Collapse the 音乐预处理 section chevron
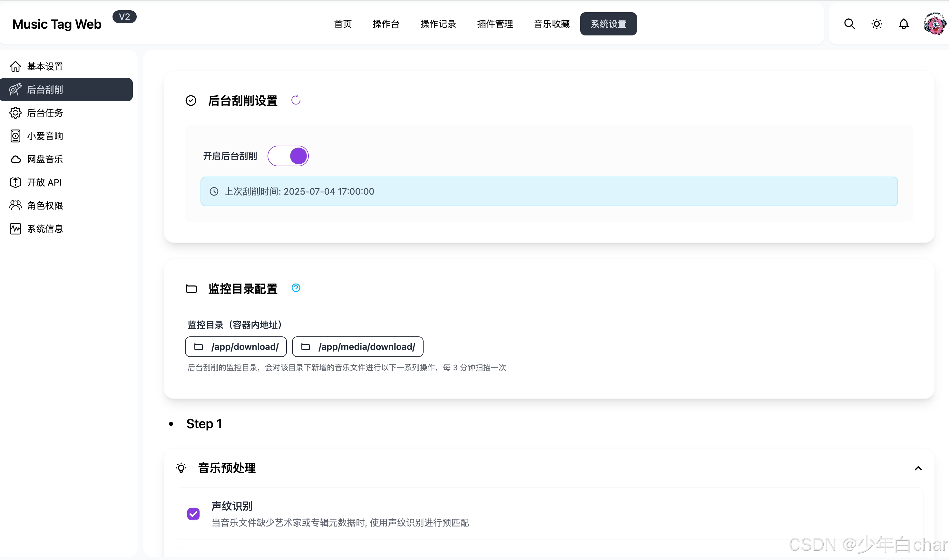 click(x=918, y=468)
